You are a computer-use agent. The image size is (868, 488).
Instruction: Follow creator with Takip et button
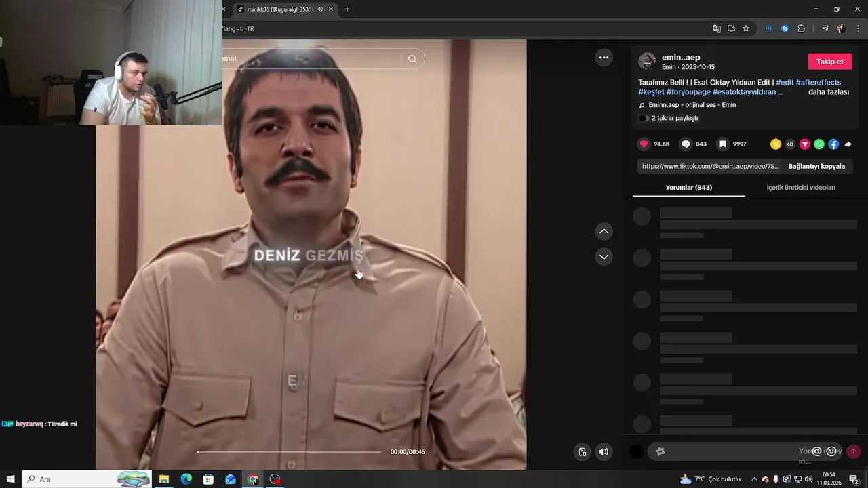pyautogui.click(x=830, y=62)
